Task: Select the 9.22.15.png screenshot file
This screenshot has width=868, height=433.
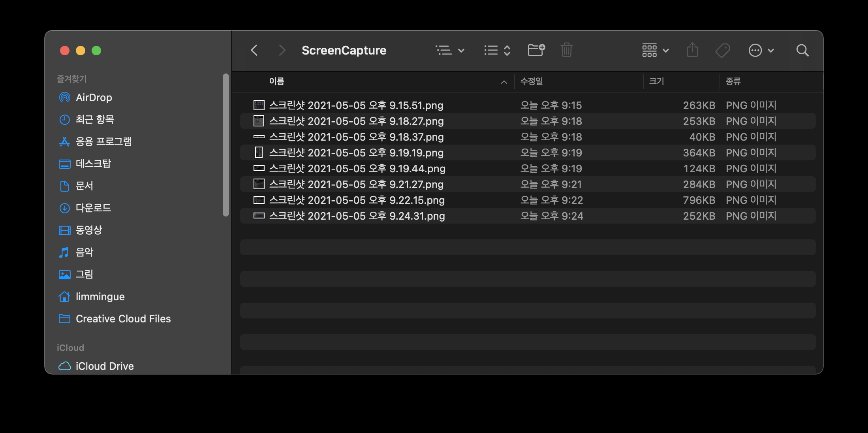Action: pyautogui.click(x=357, y=200)
